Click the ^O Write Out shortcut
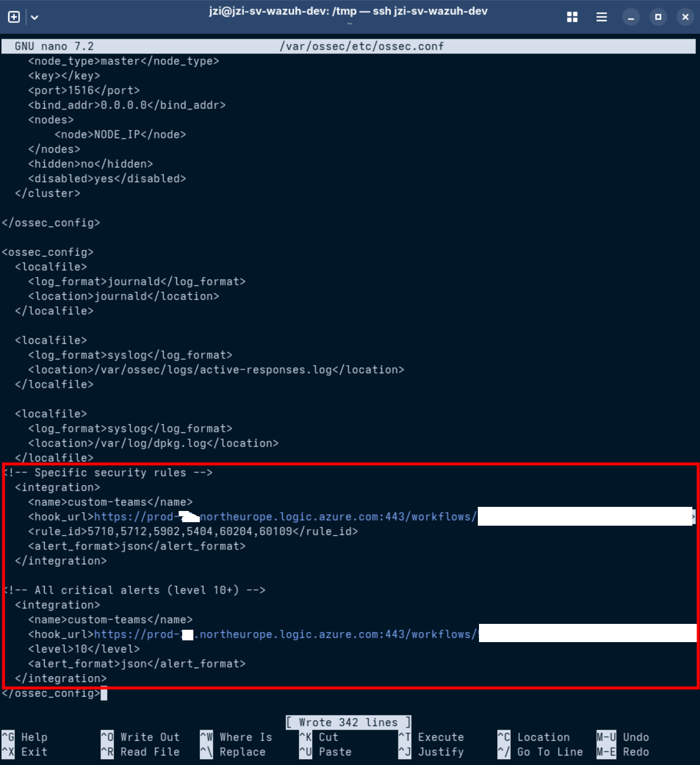The height and width of the screenshot is (765, 700). 140,737
